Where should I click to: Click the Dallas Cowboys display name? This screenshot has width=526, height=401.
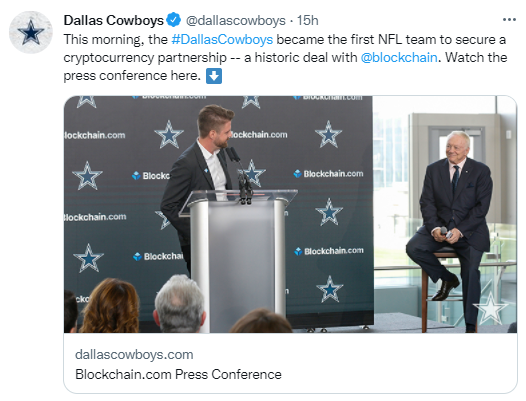pos(113,20)
